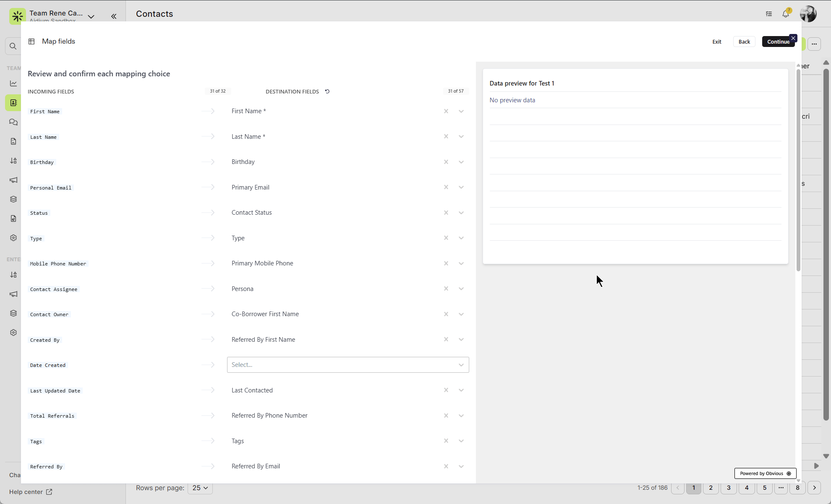The height and width of the screenshot is (504, 831).
Task: Click the notifications bell icon
Action: 785,14
